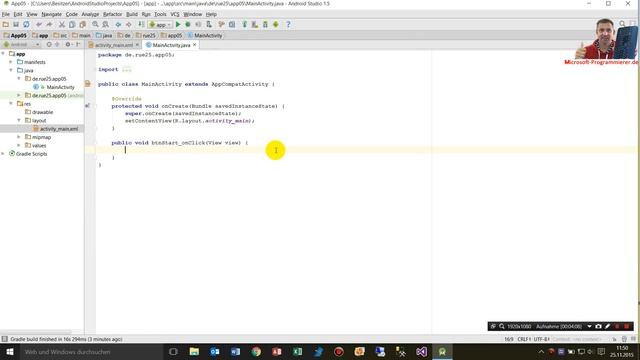The width and height of the screenshot is (640, 360).
Task: Open the VCS menu
Action: 175,14
